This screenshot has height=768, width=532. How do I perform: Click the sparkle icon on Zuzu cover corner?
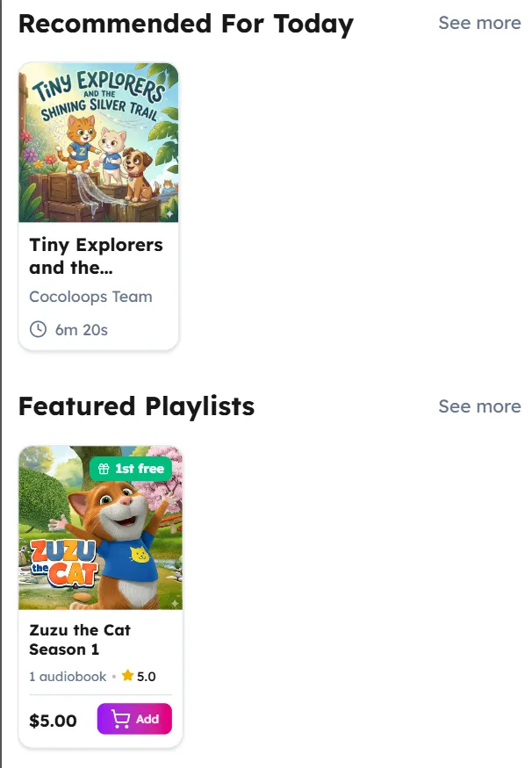click(x=174, y=603)
